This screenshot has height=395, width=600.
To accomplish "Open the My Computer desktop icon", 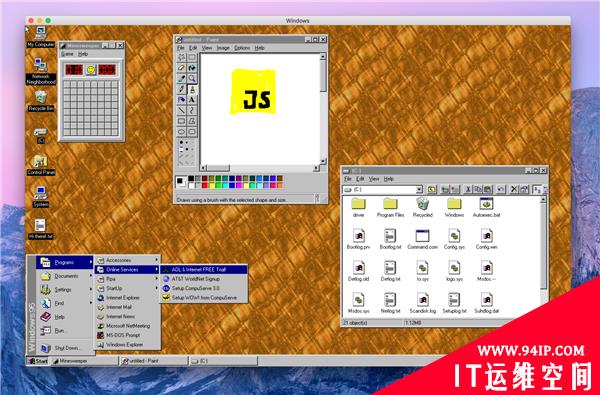I will (x=41, y=37).
